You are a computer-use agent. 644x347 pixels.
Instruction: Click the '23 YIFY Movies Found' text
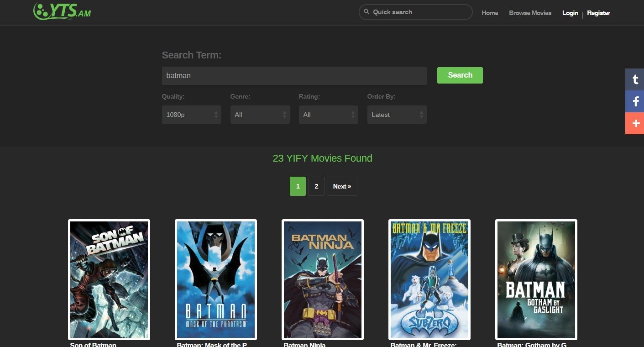322,158
